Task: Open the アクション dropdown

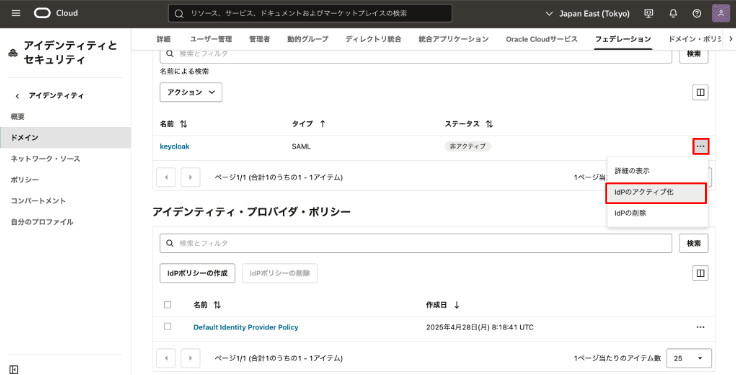Action: [191, 92]
